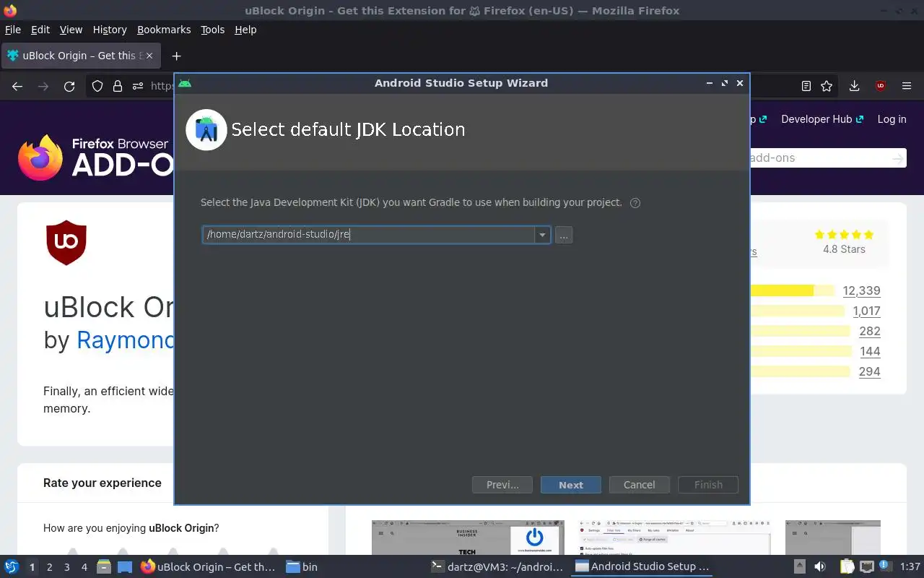This screenshot has width=924, height=578.
Task: Click Cancel in the Setup Wizard
Action: coord(639,485)
